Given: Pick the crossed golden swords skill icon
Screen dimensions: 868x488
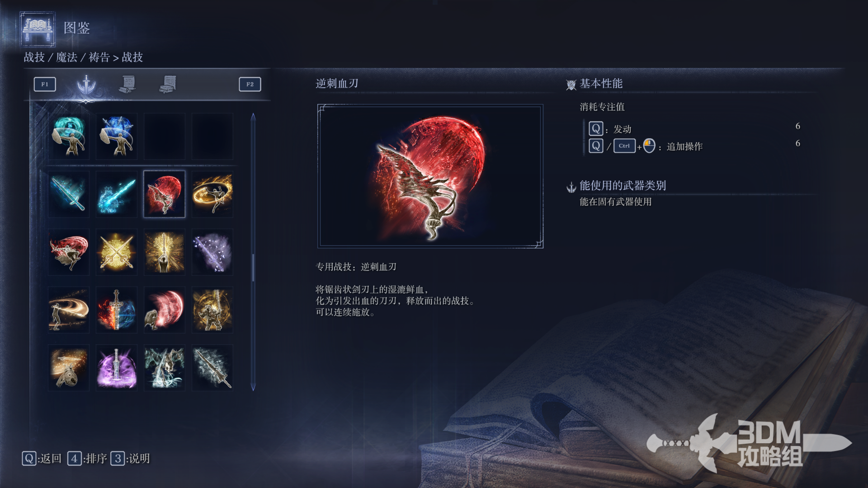Looking at the screenshot, I should 117,252.
